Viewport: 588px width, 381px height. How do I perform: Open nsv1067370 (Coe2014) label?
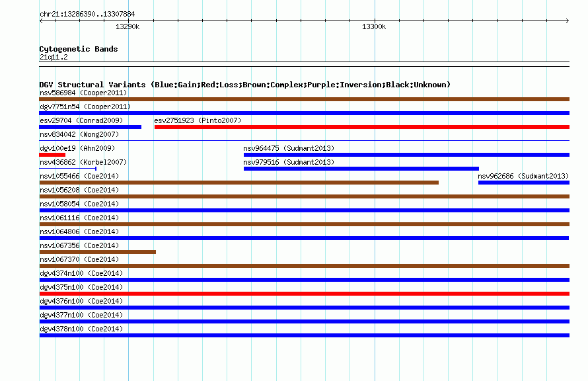(79, 259)
